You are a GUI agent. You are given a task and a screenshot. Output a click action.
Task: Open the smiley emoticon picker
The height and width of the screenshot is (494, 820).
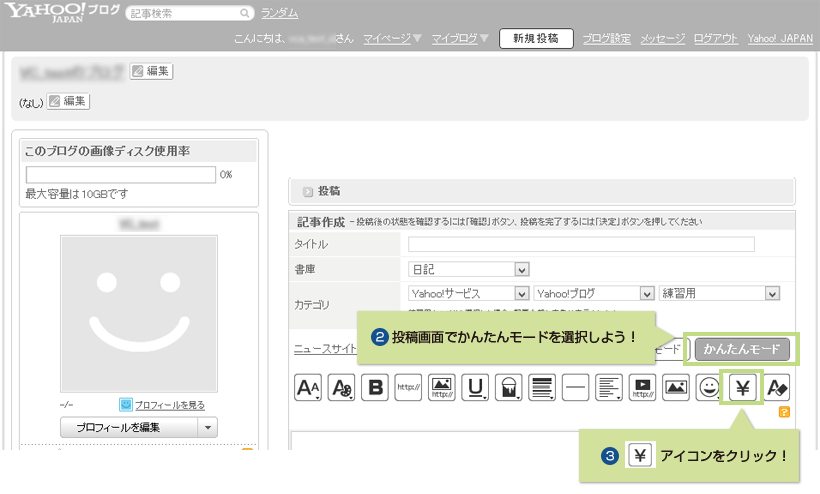click(x=708, y=387)
